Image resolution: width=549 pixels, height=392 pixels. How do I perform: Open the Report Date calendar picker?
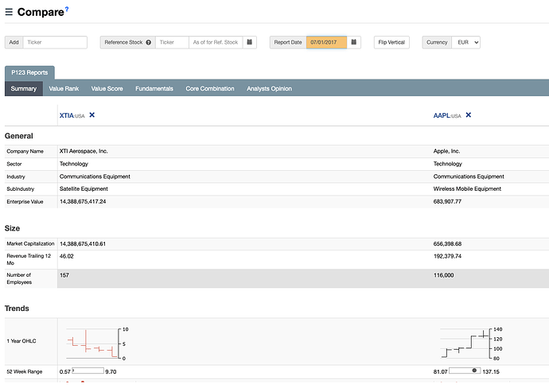[x=353, y=42]
